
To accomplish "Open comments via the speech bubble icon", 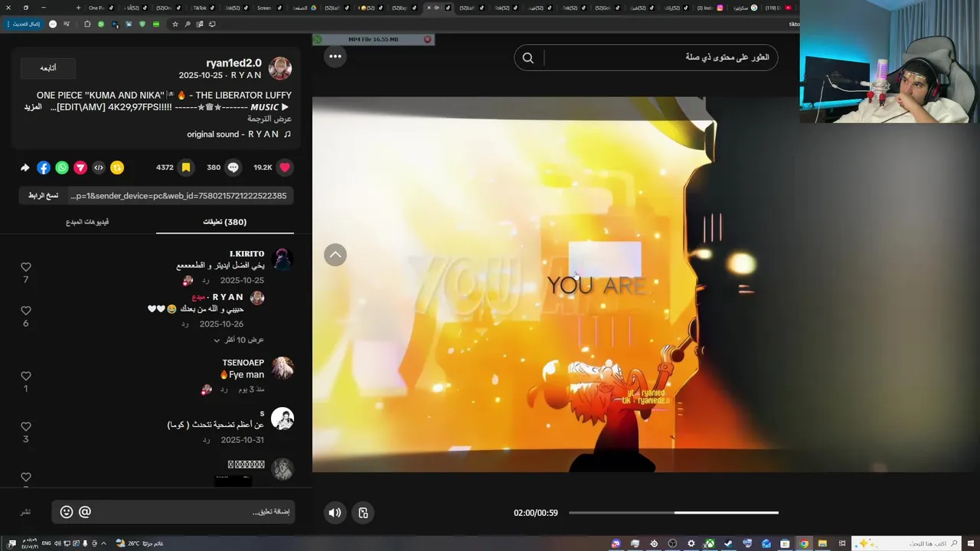I will point(233,168).
